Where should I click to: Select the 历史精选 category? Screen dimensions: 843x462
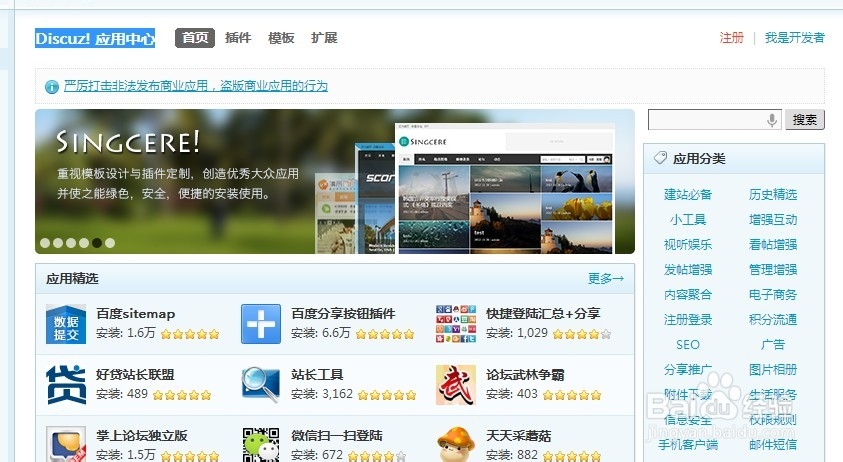[773, 195]
